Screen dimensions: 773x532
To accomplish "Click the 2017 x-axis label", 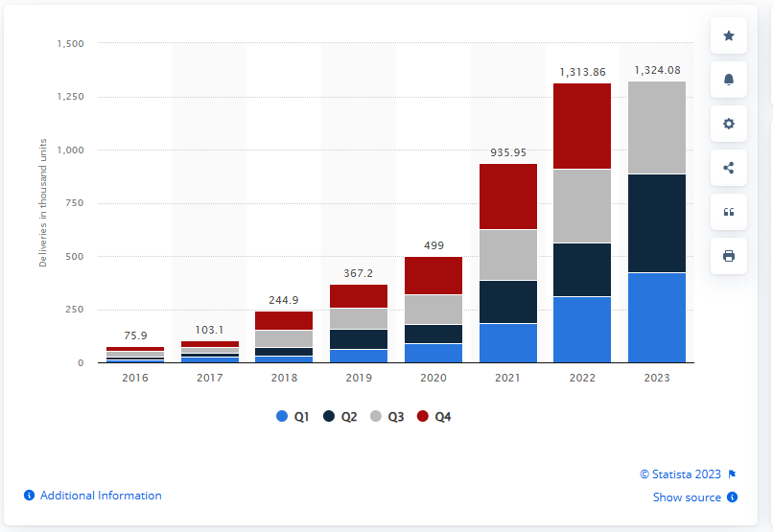I will 209,378.
